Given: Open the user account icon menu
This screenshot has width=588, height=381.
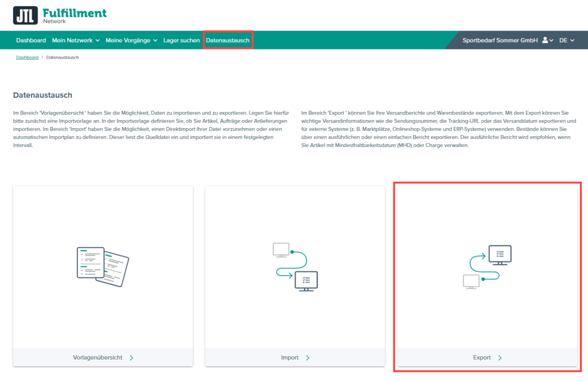Looking at the screenshot, I should click(x=547, y=40).
